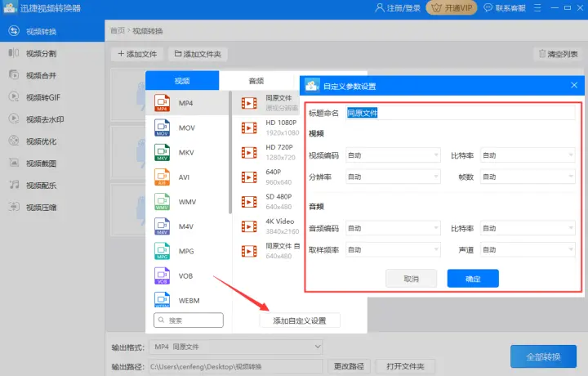Image resolution: width=588 pixels, height=376 pixels.
Task: Choose 4K Video 3840x2160 preset
Action: coord(270,226)
